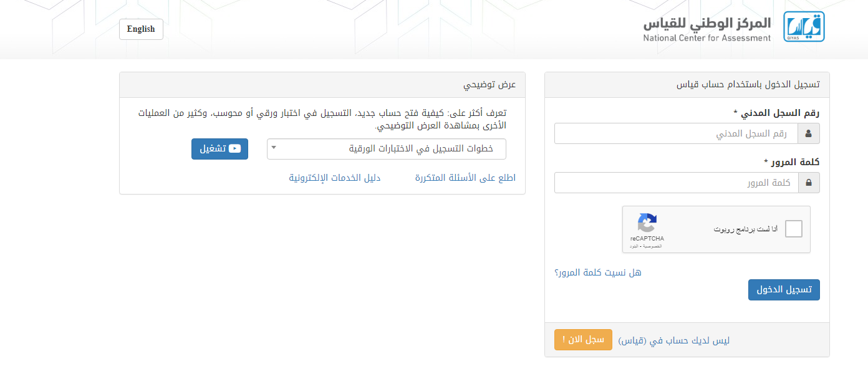Click the كلمة المرور password field
Viewport: 868px width, 374px height.
677,183
